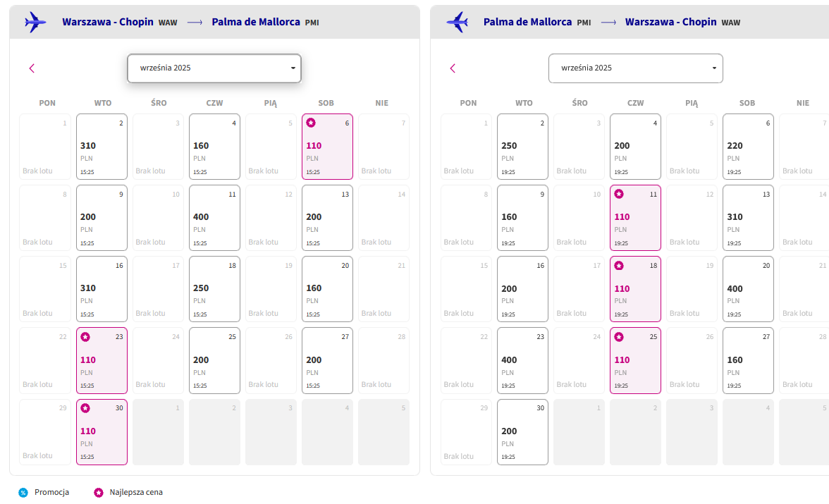Click the Najlepsza cena star legend icon
829x504 pixels.
pyautogui.click(x=99, y=492)
